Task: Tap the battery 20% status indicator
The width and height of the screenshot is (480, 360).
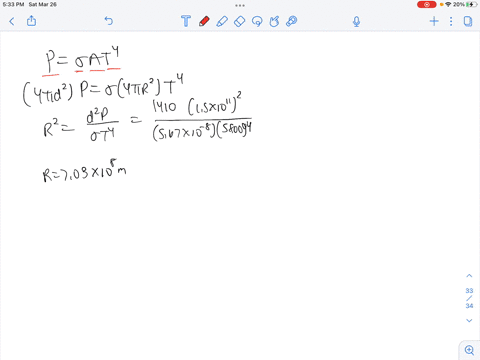Action: click(464, 4)
